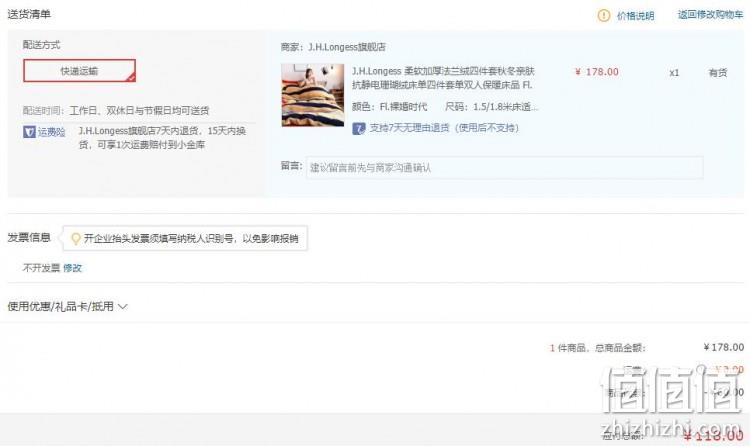Click 修改 to edit invoice info
The width and height of the screenshot is (750, 446).
(72, 268)
